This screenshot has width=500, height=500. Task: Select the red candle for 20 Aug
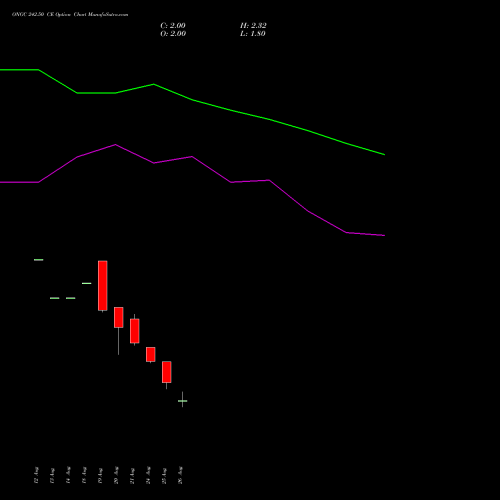[119, 317]
